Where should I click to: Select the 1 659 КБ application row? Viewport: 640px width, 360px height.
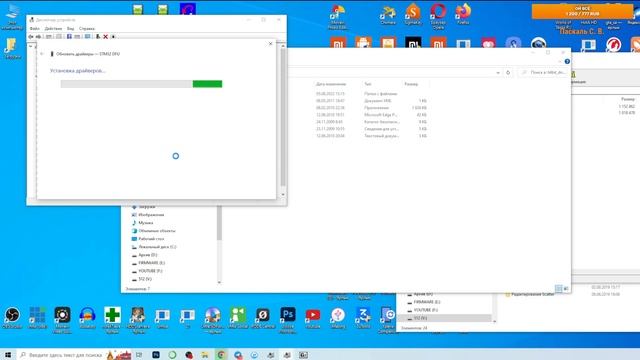pyautogui.click(x=371, y=108)
